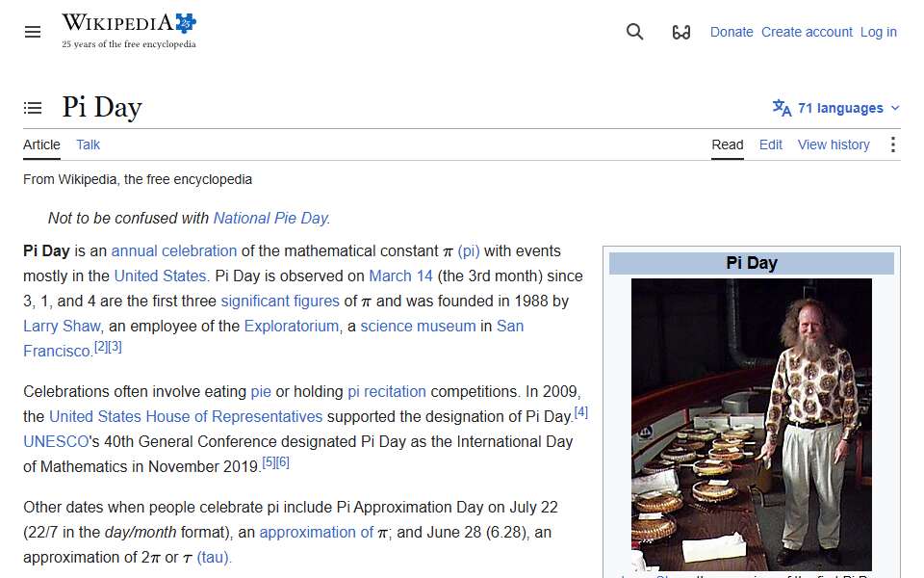Open the UNESCO link

[56, 442]
